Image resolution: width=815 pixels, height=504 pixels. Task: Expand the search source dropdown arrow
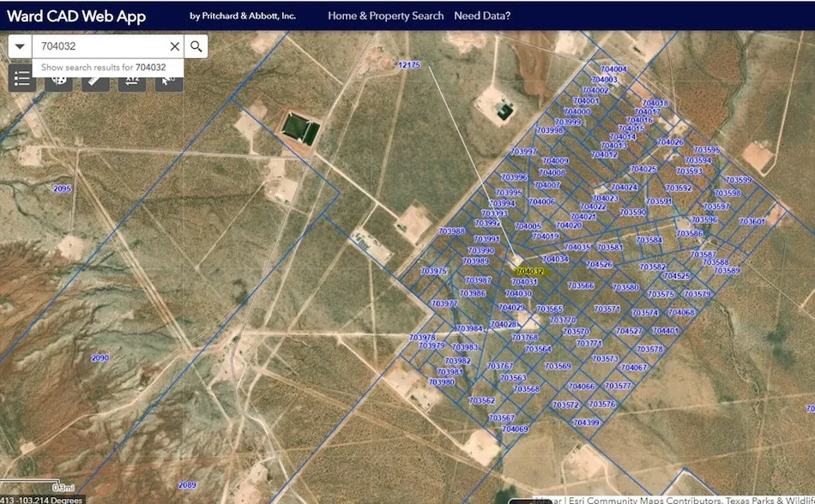pyautogui.click(x=20, y=46)
